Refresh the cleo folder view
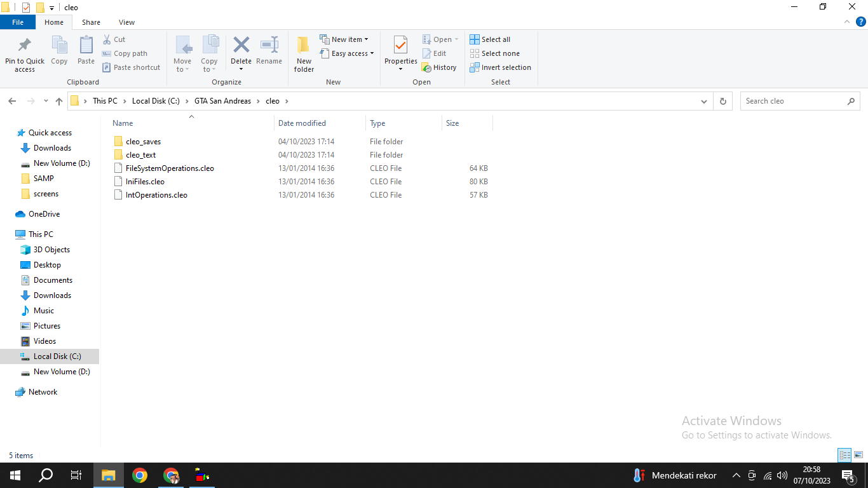868x488 pixels. tap(722, 101)
